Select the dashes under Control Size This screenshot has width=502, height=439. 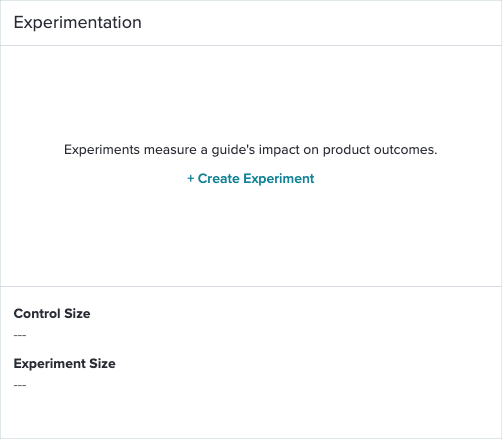click(20, 335)
